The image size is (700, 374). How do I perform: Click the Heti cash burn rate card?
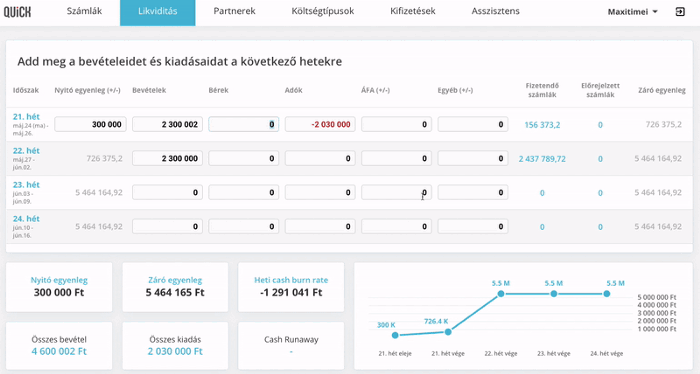(x=291, y=287)
